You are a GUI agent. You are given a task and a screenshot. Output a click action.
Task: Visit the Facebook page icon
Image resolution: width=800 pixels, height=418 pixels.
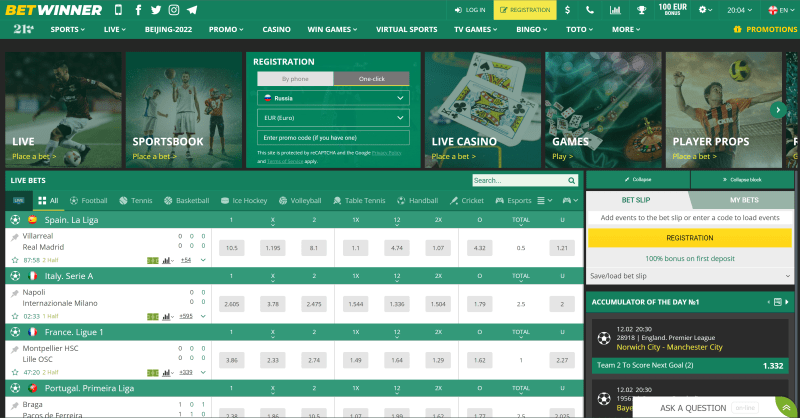tap(138, 10)
